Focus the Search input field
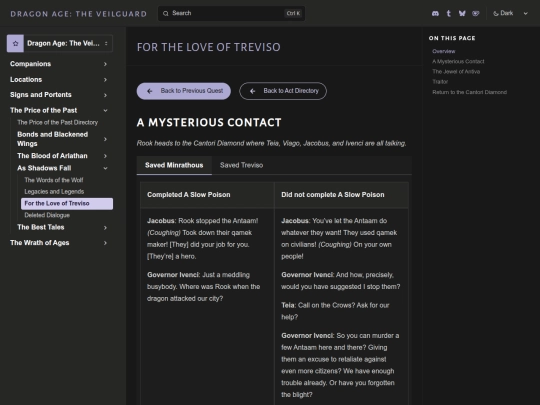Image resolution: width=540 pixels, height=405 pixels. [231, 13]
